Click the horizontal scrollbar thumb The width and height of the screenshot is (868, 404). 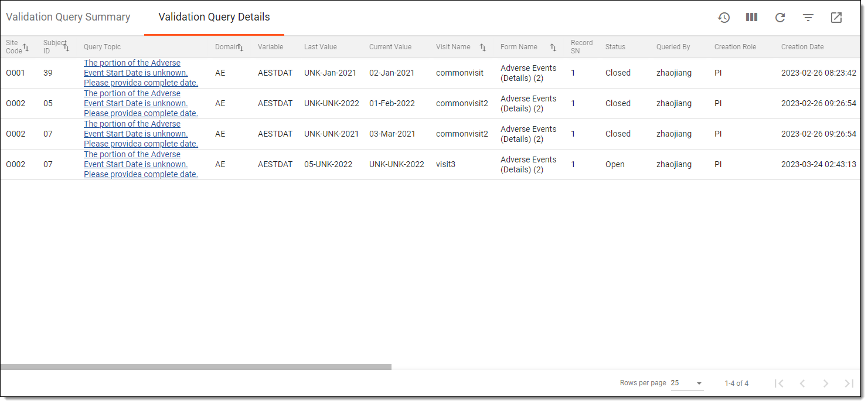pos(196,367)
